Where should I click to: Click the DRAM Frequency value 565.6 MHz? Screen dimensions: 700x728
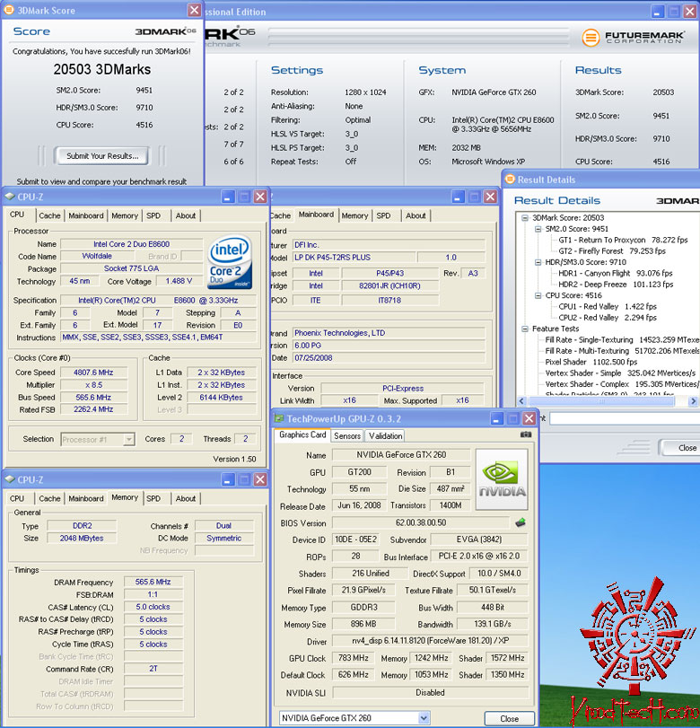point(153,582)
